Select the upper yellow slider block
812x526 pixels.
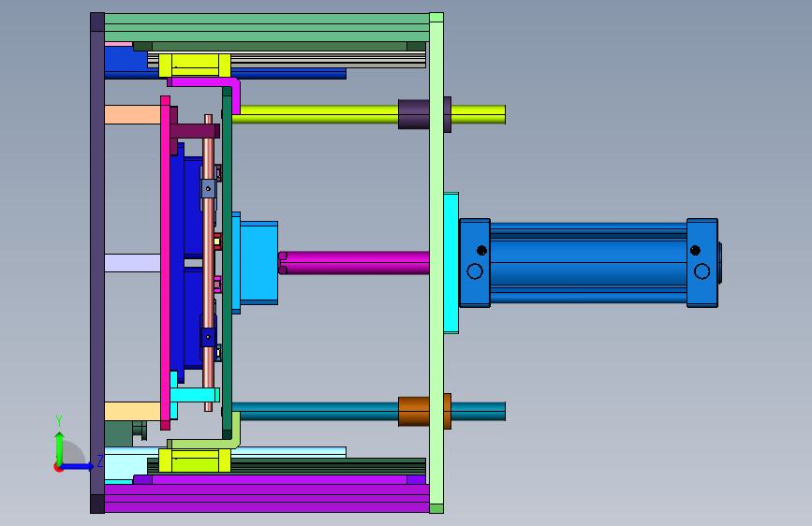[x=194, y=66]
